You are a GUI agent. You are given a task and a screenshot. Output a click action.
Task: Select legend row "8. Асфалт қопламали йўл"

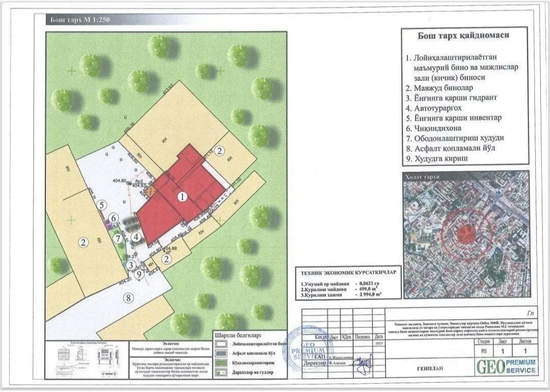click(x=450, y=148)
